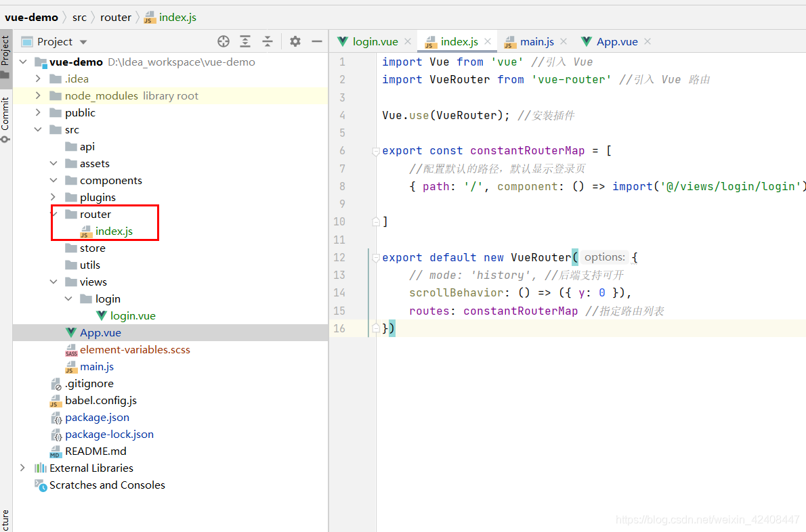Click the 'options:' inlay hint on line 12
This screenshot has height=532, width=806.
604,257
